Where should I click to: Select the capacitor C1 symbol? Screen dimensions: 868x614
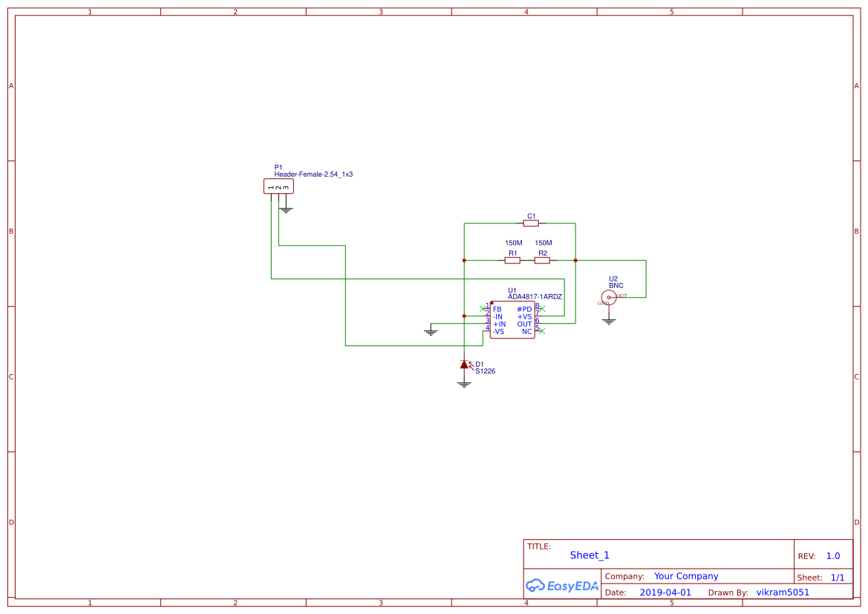[x=530, y=223]
